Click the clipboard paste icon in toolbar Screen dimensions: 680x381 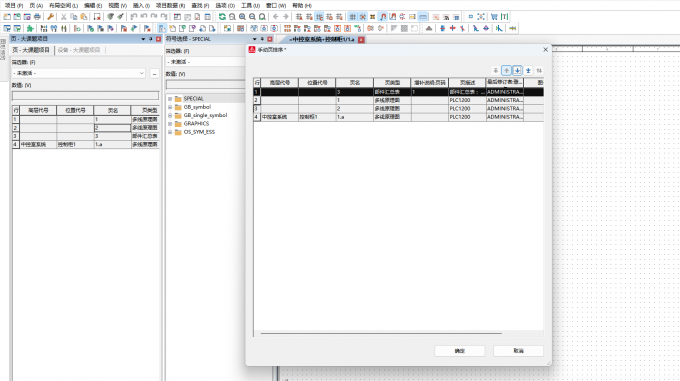[x=84, y=17]
